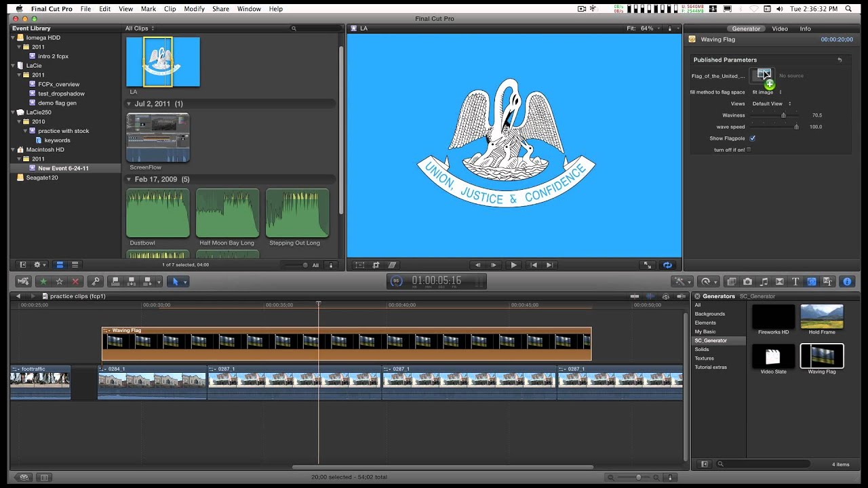Image resolution: width=868 pixels, height=488 pixels.
Task: Toggle the Generators browser icon
Action: [812, 281]
